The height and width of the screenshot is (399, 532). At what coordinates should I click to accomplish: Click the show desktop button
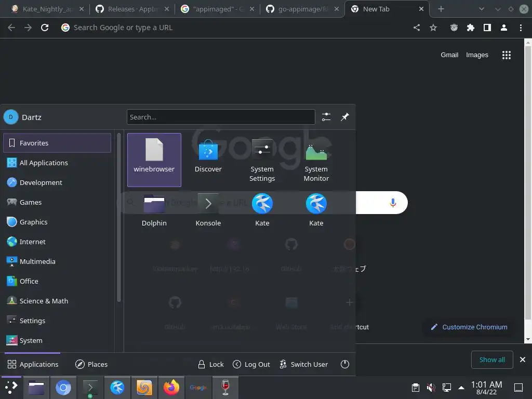518,388
